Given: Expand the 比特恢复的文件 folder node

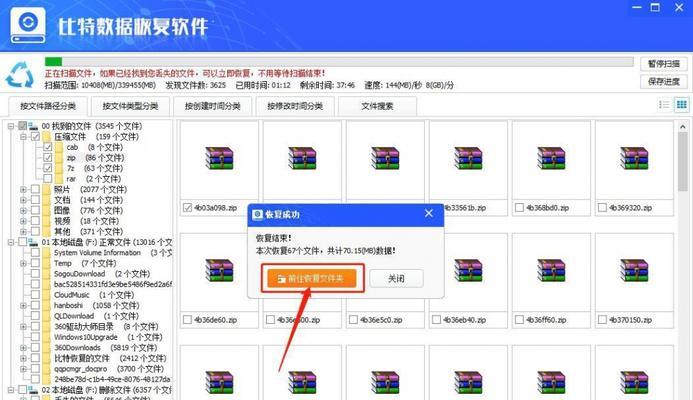Looking at the screenshot, I should tap(23, 358).
